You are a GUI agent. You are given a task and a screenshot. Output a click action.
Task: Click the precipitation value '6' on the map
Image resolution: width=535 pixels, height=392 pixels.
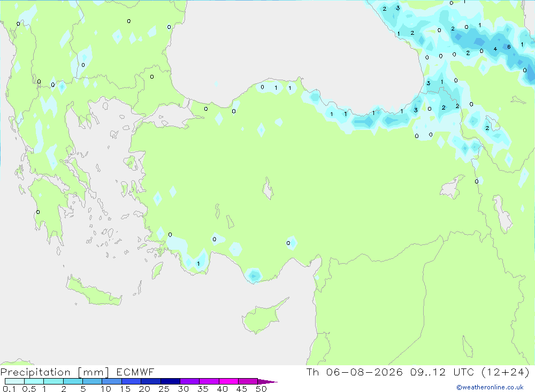tap(509, 47)
